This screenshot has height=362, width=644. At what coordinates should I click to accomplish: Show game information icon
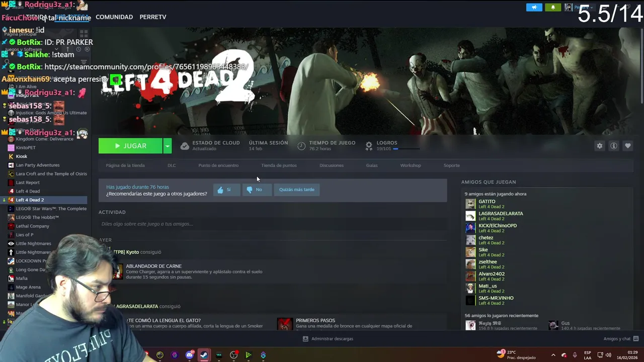point(614,146)
